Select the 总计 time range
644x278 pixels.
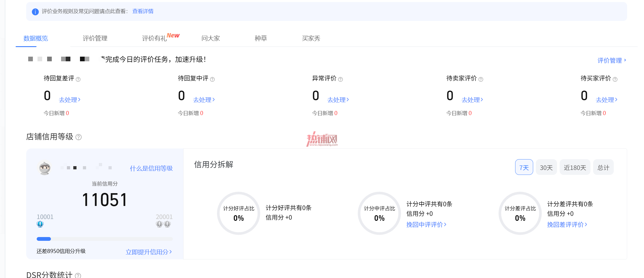[603, 167]
